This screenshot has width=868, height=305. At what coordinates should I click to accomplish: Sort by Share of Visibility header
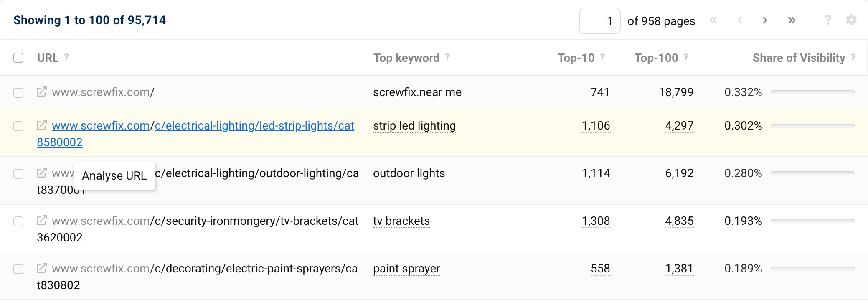799,58
